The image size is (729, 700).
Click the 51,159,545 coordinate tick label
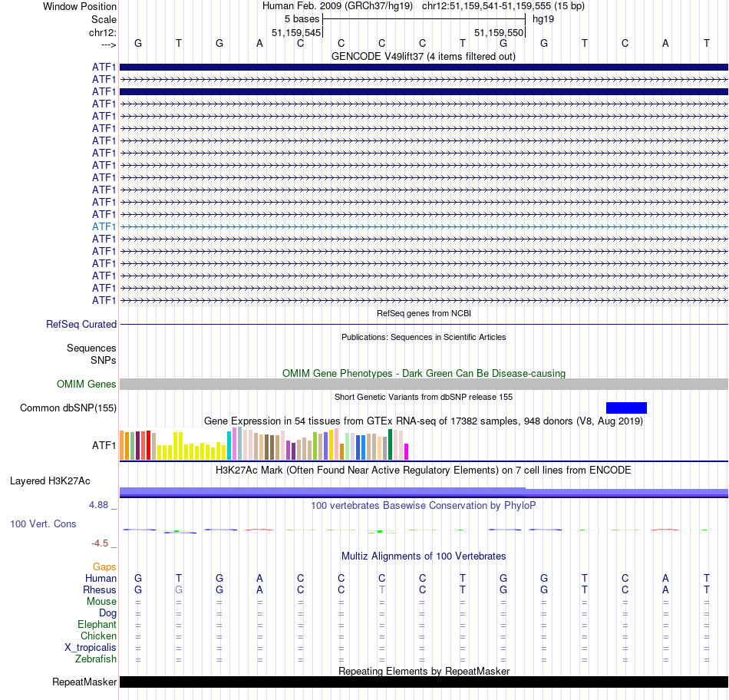(296, 32)
